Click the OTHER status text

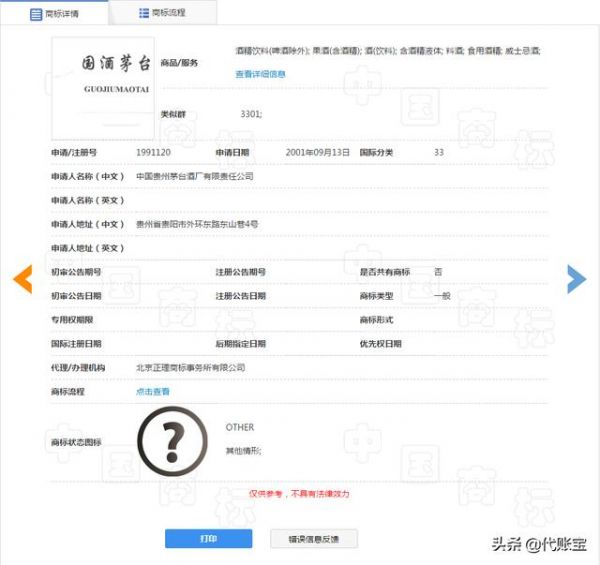240,427
